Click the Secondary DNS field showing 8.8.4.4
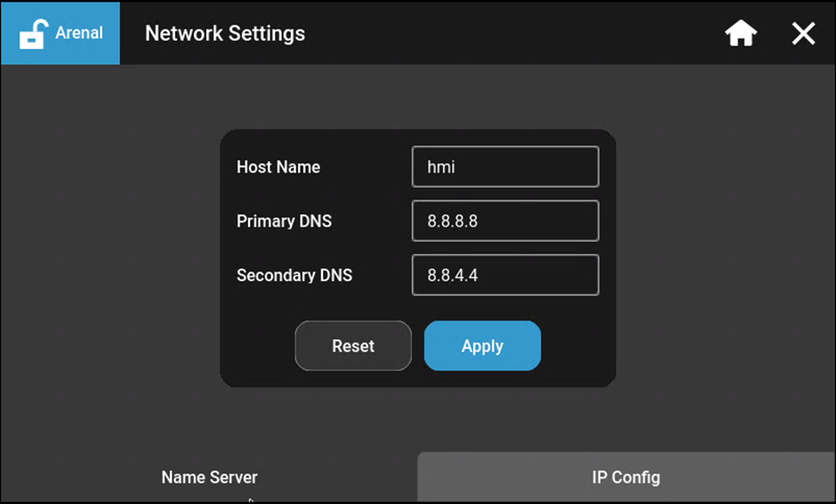 tap(505, 276)
